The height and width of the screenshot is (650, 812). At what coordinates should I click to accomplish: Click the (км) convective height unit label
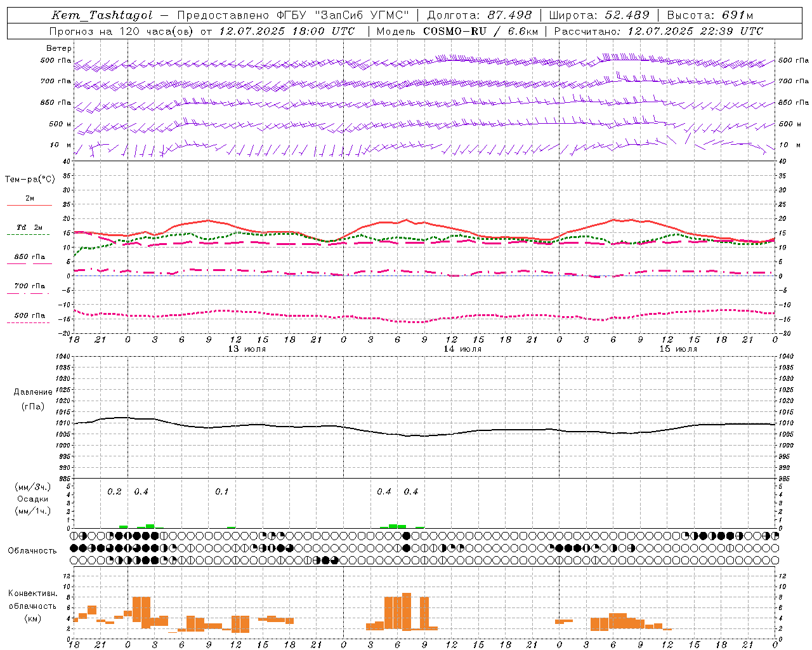[x=33, y=618]
